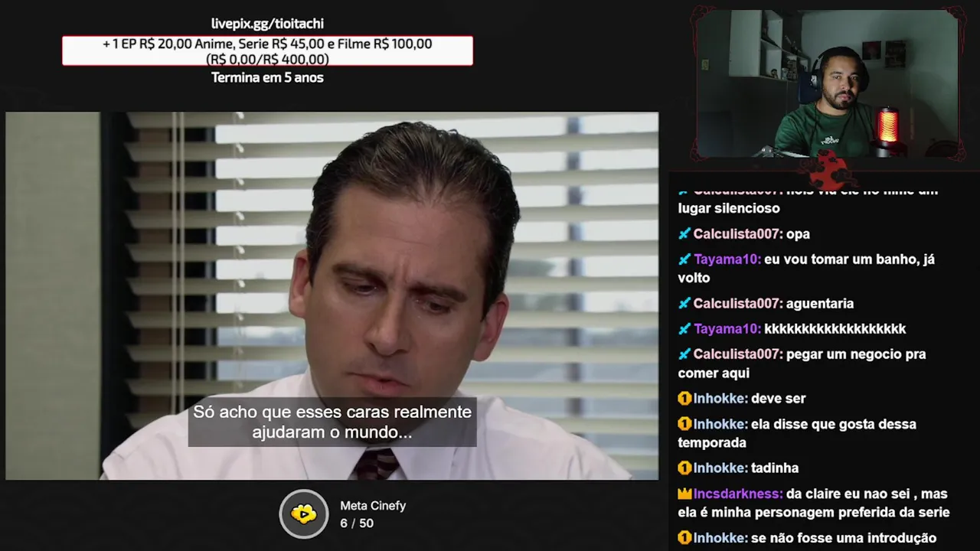Open username Calculista007 on 'opa' message
The width and height of the screenshot is (980, 551).
coord(738,234)
